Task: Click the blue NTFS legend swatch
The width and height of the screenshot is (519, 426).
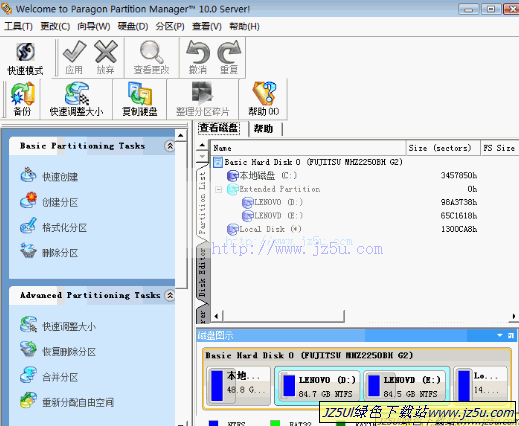Action: coord(213,423)
